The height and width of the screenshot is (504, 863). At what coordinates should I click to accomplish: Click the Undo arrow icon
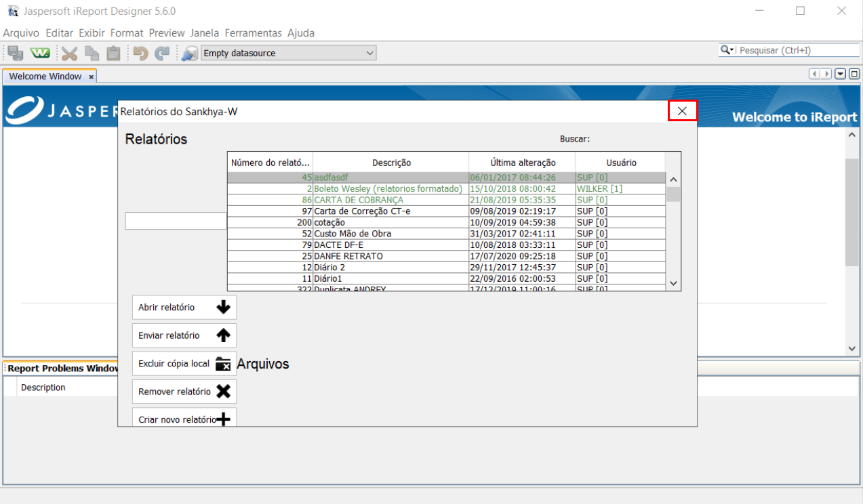tap(140, 53)
